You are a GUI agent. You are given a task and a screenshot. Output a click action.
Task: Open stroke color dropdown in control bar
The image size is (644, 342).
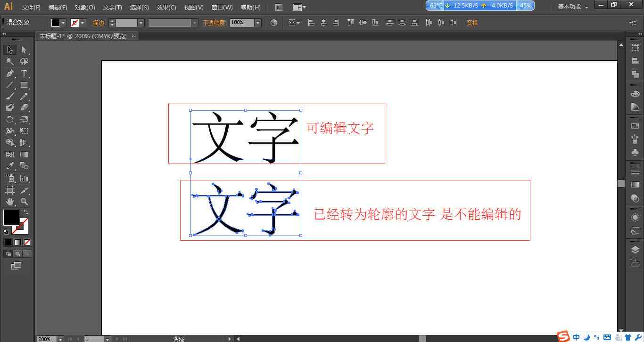click(x=83, y=23)
